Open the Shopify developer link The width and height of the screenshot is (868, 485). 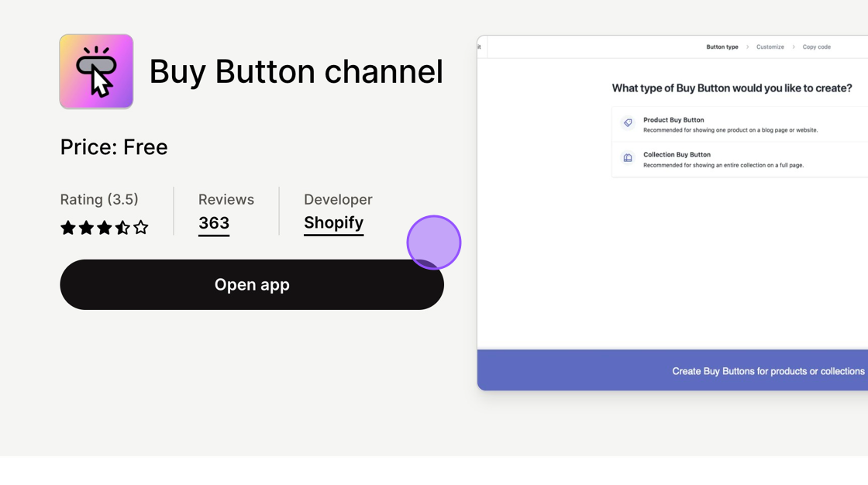[x=334, y=223]
